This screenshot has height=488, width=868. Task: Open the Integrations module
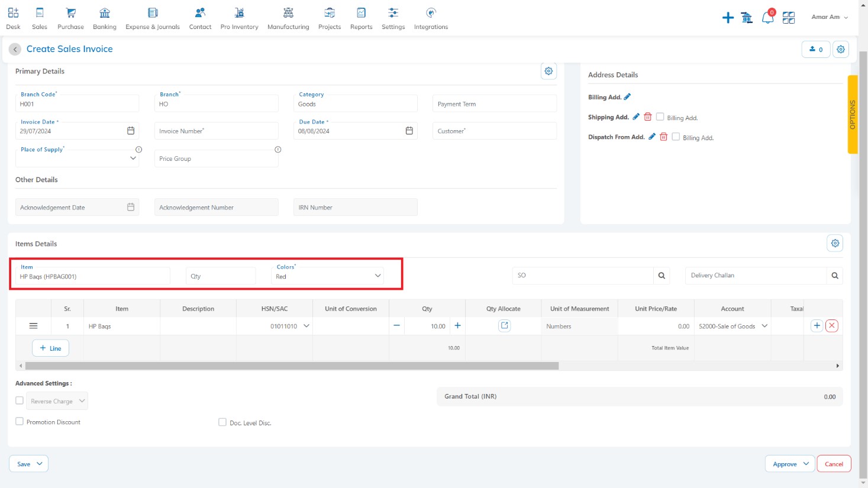tap(431, 18)
